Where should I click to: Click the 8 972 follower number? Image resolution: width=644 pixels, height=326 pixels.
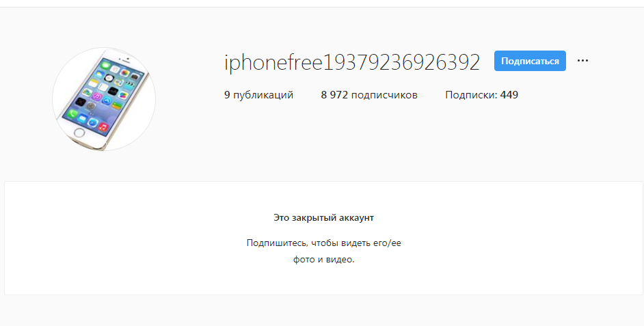pos(334,95)
